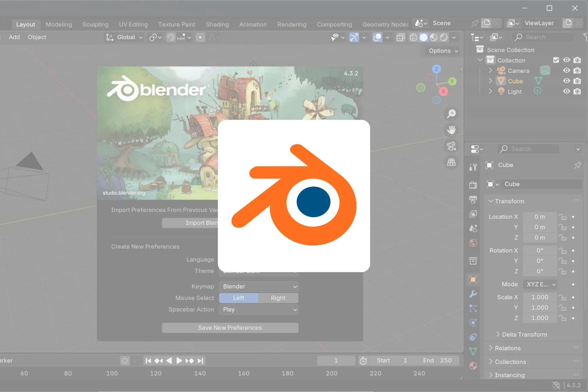The height and width of the screenshot is (392, 588).
Task: Open the rotation Mode dropdown
Action: pyautogui.click(x=540, y=284)
